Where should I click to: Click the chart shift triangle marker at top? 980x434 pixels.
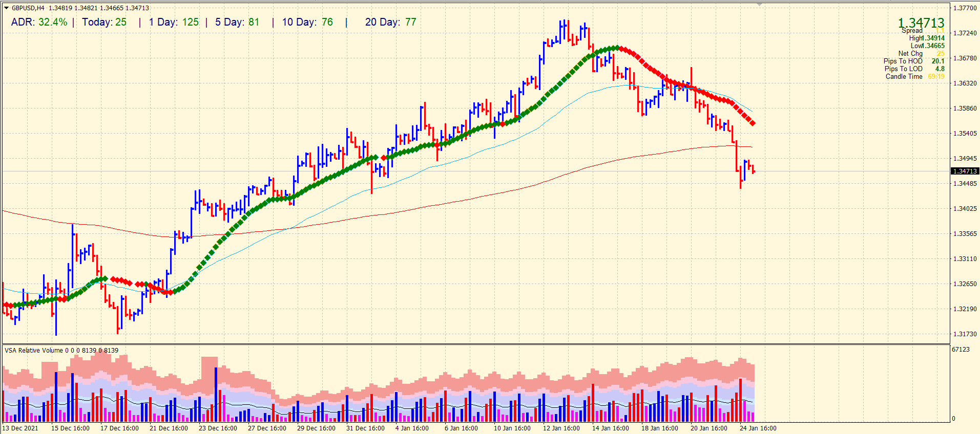coord(760,4)
